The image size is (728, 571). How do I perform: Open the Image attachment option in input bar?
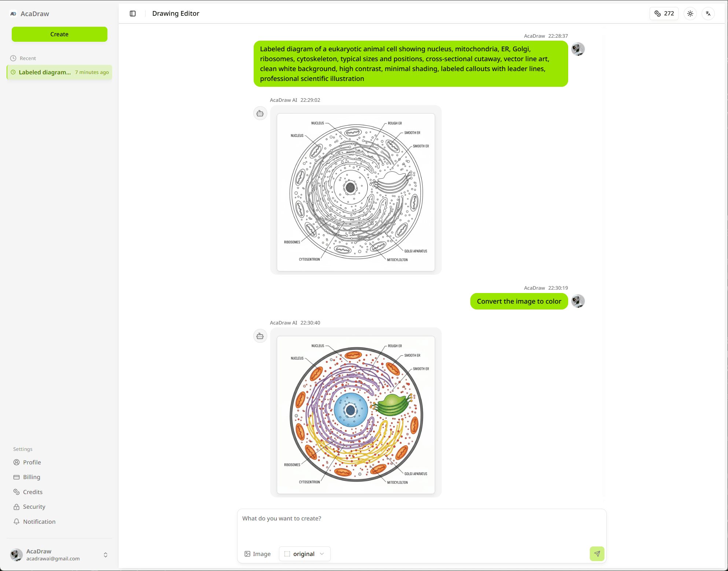pyautogui.click(x=257, y=554)
